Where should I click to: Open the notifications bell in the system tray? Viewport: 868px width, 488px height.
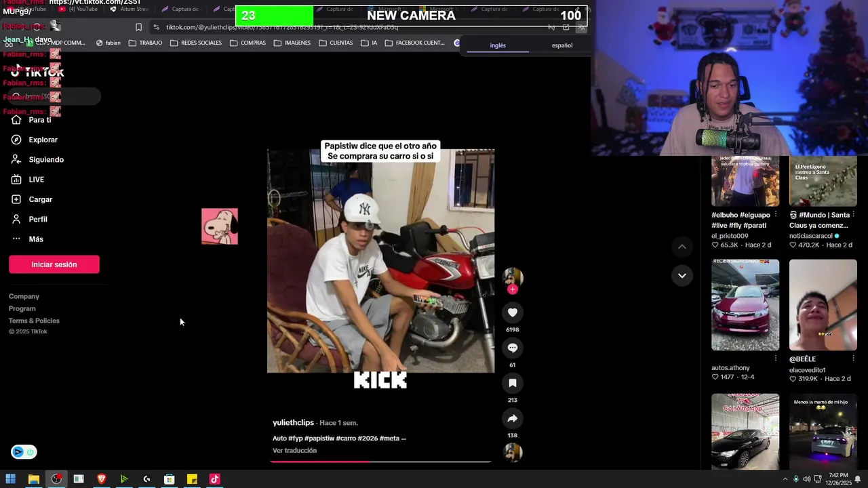point(858,479)
